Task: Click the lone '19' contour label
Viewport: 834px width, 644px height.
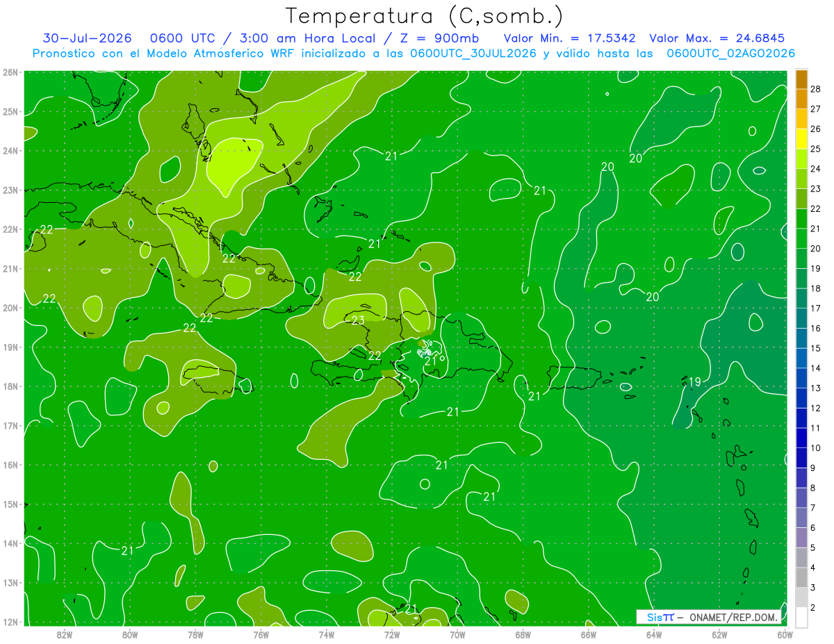Action: click(x=695, y=381)
